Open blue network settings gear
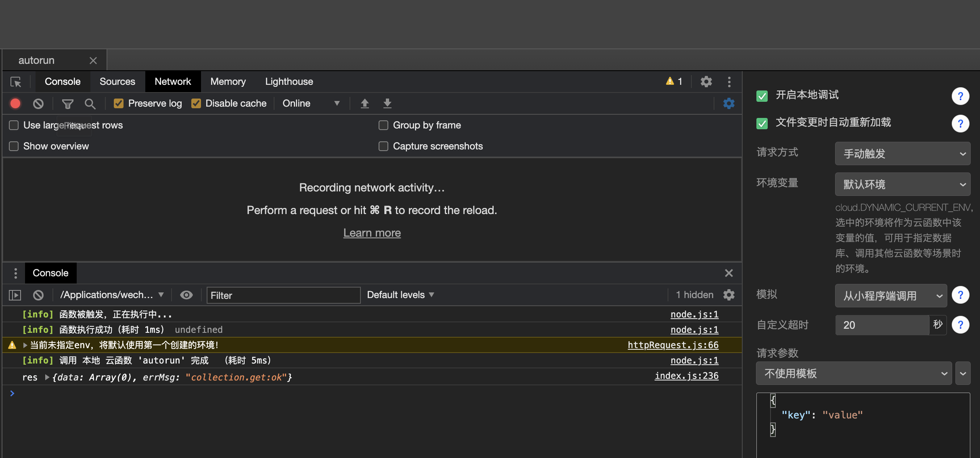980x458 pixels. coord(729,103)
